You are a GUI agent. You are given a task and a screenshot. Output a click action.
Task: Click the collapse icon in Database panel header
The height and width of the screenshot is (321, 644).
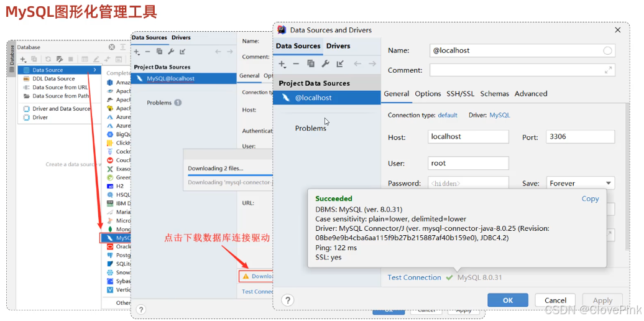point(123,47)
